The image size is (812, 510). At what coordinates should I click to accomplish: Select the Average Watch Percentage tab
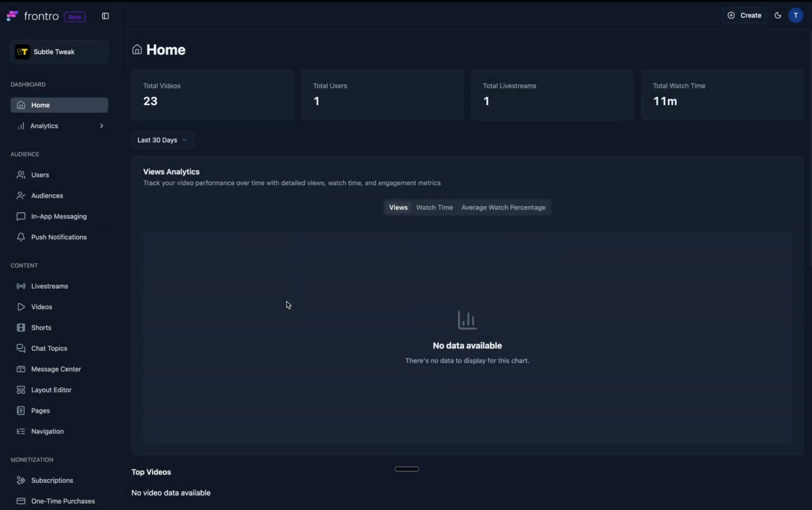pyautogui.click(x=503, y=207)
